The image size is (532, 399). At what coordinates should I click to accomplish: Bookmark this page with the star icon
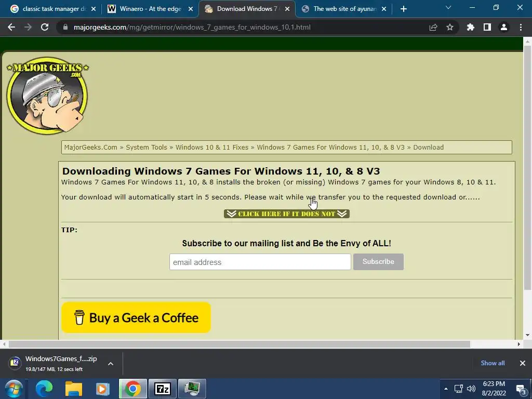coord(450,27)
